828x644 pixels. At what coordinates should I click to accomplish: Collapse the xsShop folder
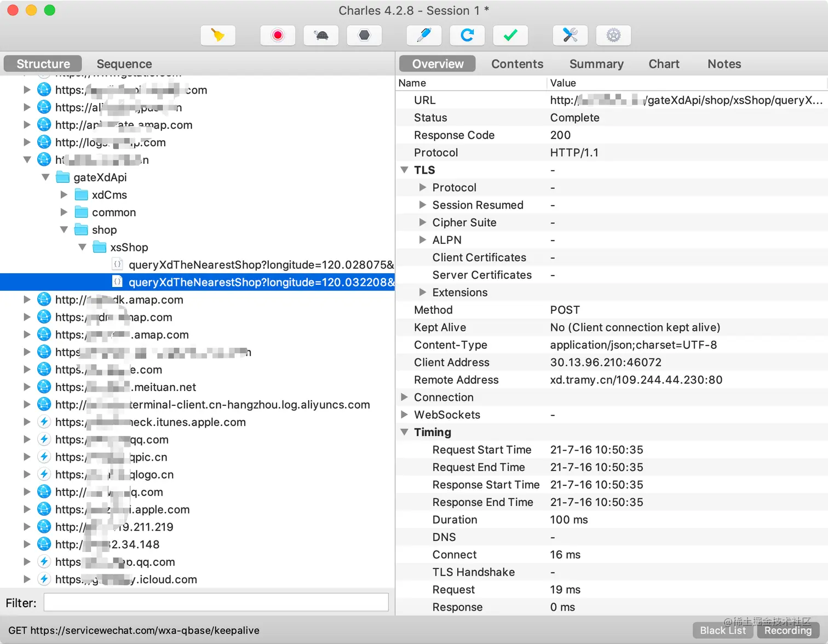(x=82, y=248)
